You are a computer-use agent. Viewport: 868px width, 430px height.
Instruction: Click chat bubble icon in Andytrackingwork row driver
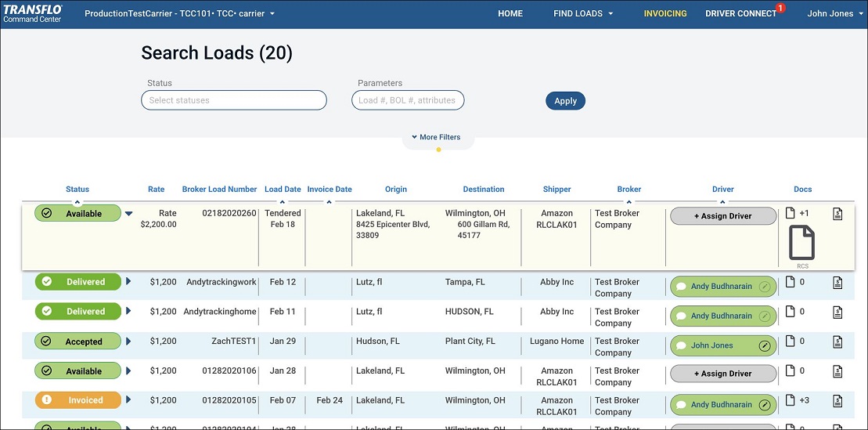pos(681,287)
